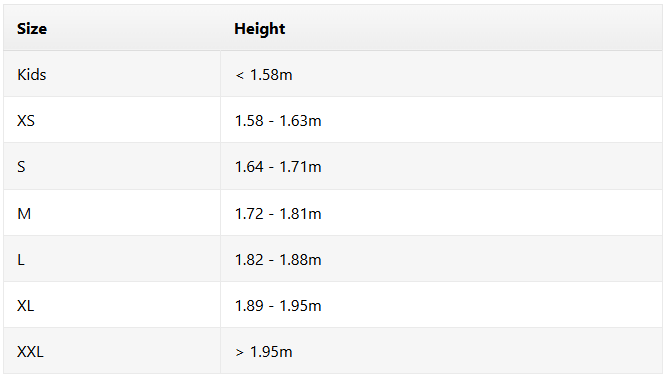667x377 pixels.
Task: Click the 1.58 - 1.63m height value
Action: 278,120
